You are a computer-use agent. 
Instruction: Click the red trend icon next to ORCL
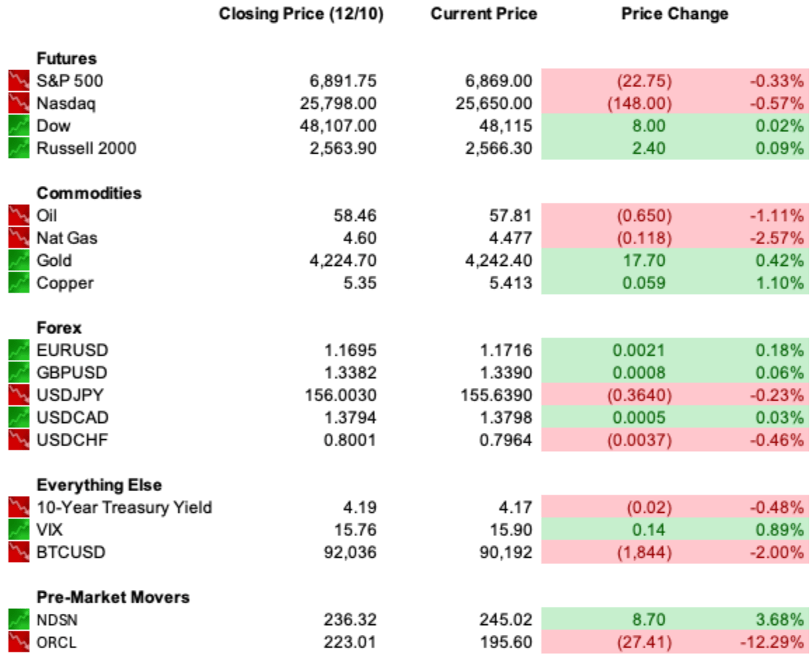pyautogui.click(x=19, y=643)
